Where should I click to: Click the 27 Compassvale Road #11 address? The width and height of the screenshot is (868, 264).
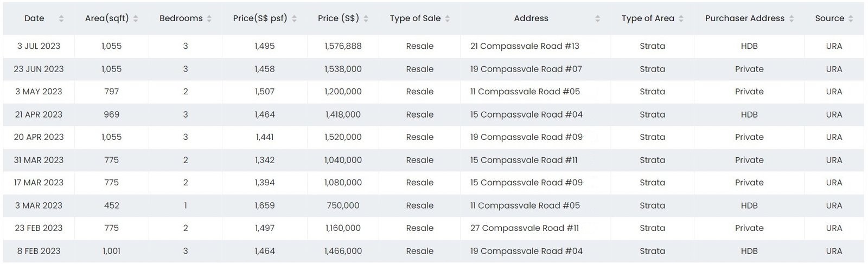click(x=525, y=228)
